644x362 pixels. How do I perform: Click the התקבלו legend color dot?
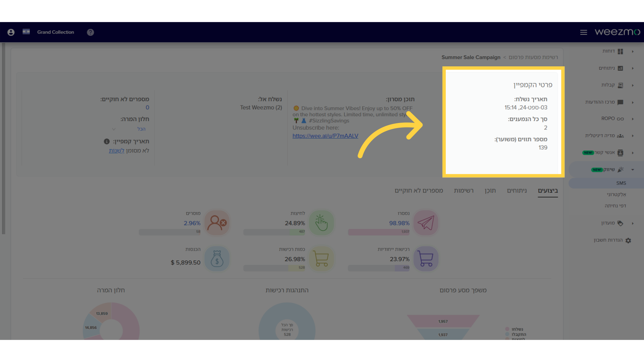point(507,335)
